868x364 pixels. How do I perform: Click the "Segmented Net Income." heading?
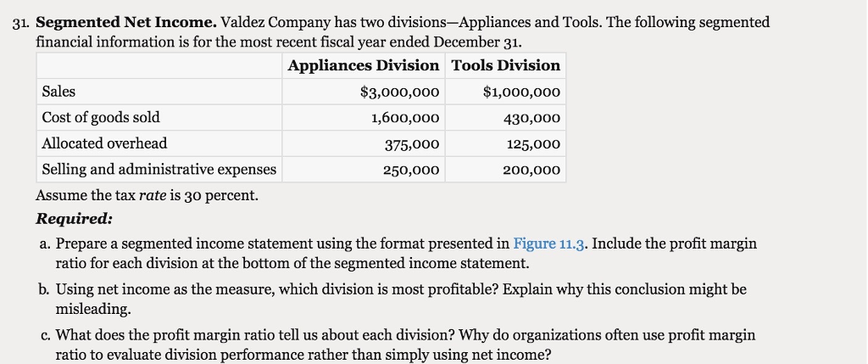click(x=127, y=22)
